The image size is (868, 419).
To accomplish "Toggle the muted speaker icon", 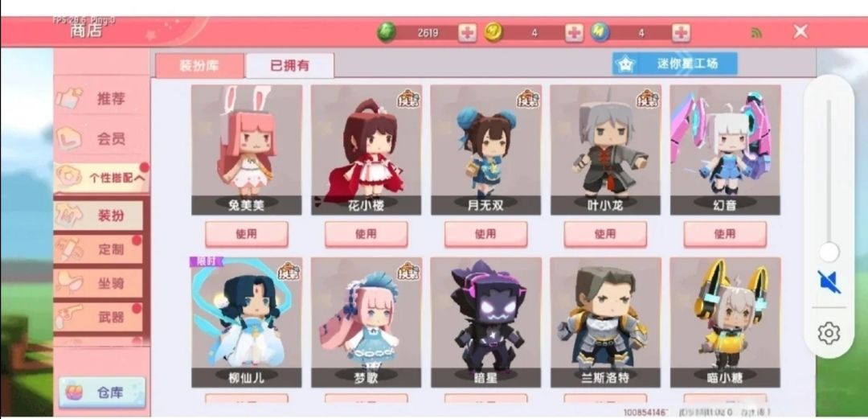I will (829, 282).
